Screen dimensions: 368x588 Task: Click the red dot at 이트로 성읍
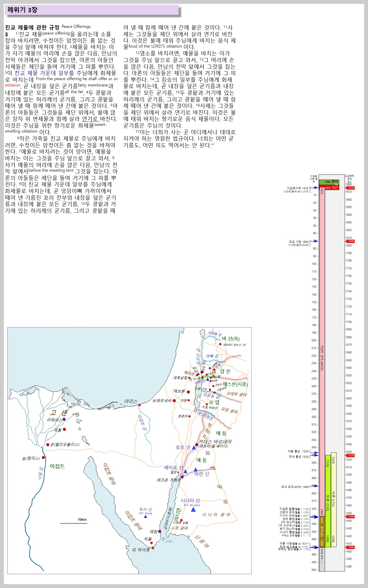tap(181, 520)
